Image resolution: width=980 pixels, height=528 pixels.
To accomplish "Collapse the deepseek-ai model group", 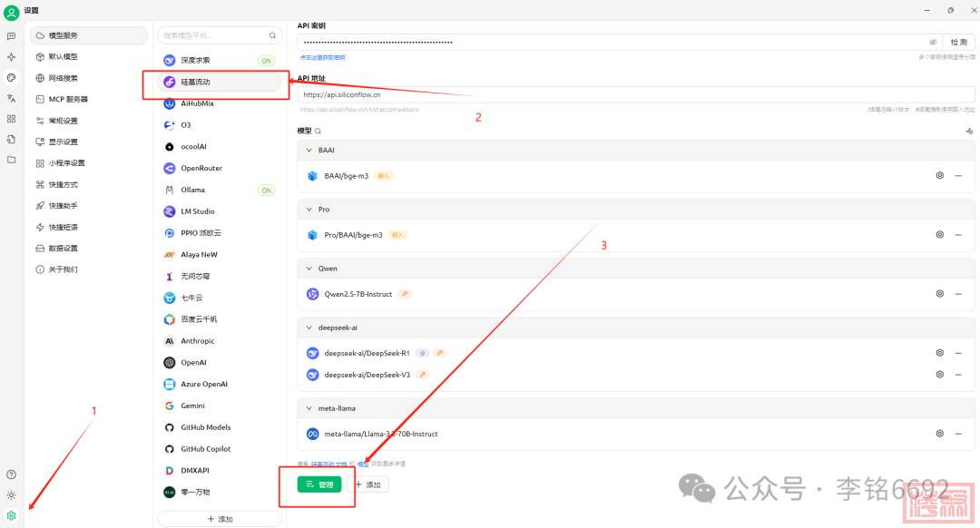I will [309, 327].
